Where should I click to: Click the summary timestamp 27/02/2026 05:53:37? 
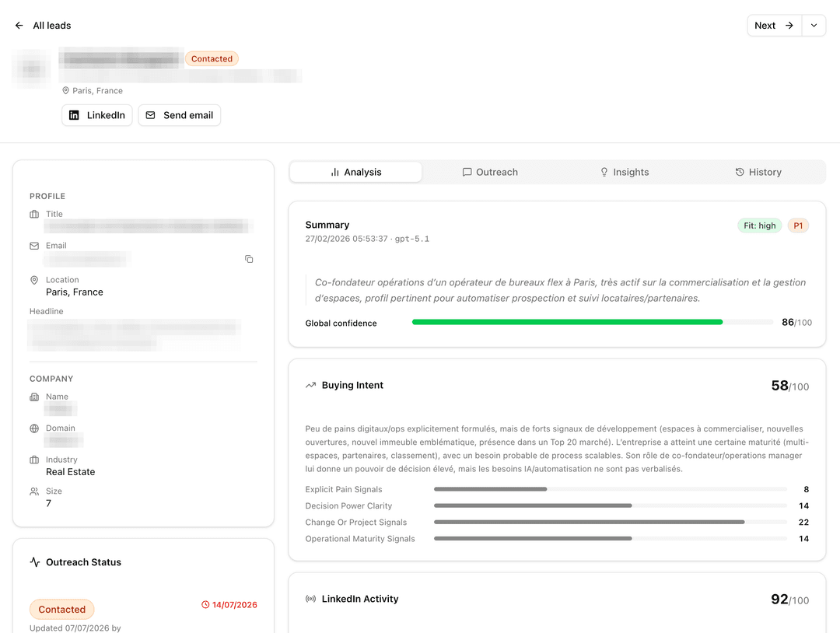click(x=347, y=239)
